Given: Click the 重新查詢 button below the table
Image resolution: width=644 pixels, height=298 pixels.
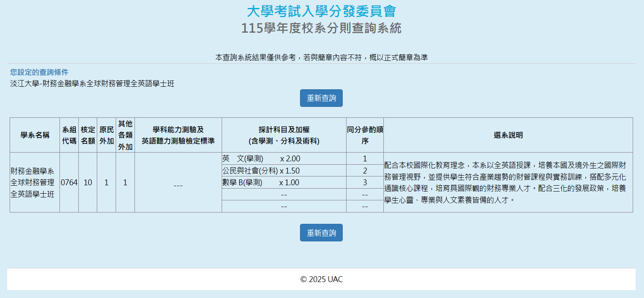Looking at the screenshot, I should pos(321,233).
